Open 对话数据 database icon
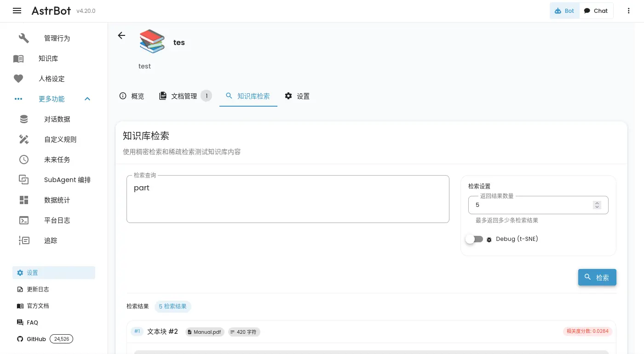This screenshot has width=644, height=354. pos(24,120)
